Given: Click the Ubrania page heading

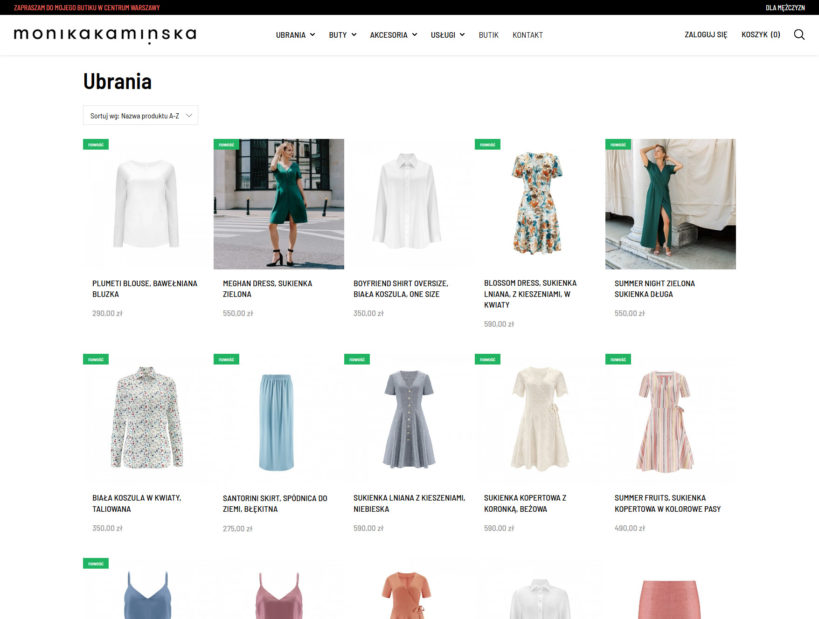Looking at the screenshot, I should (x=118, y=81).
